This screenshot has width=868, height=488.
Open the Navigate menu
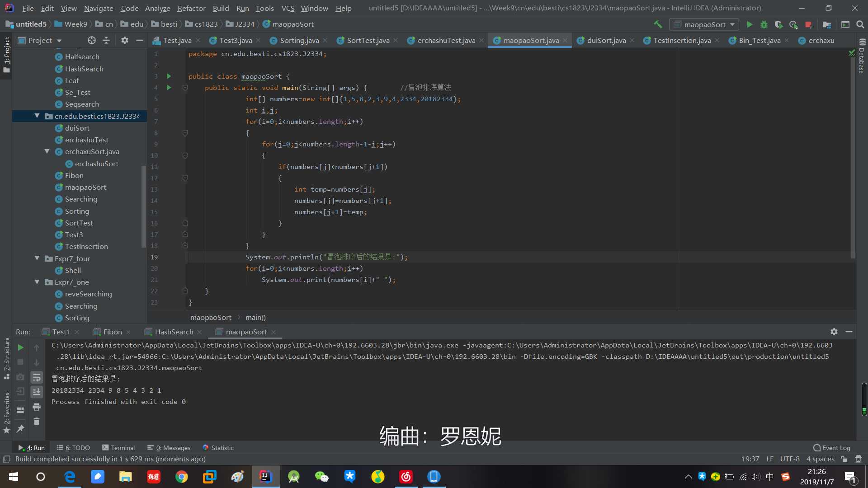[99, 8]
